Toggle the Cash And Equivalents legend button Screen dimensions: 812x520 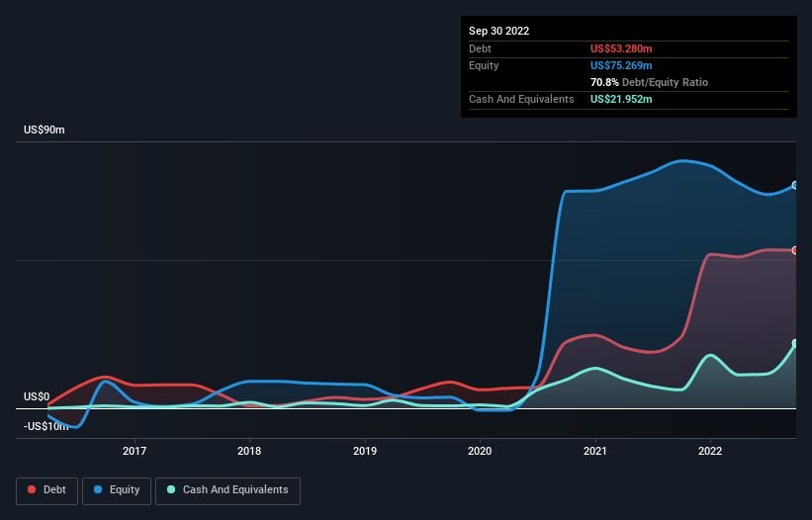tap(227, 490)
